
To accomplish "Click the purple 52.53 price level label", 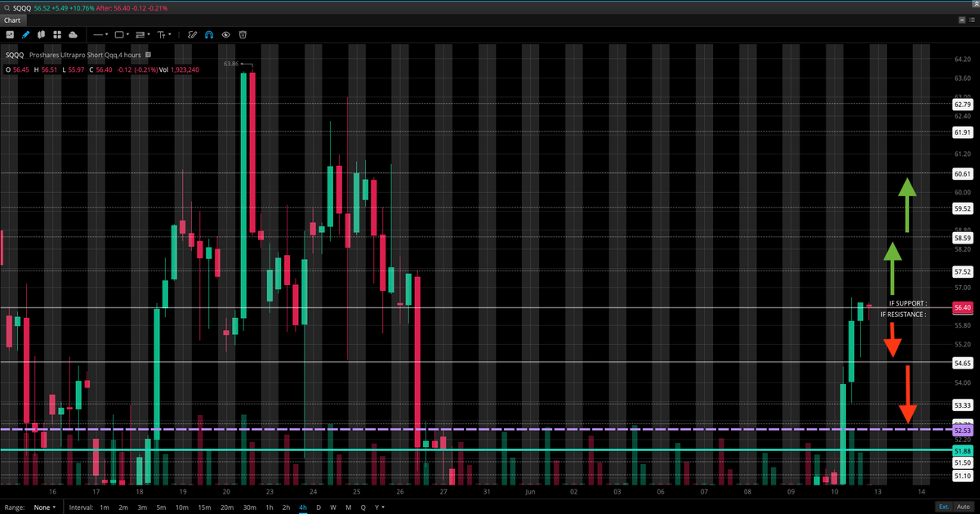I will pyautogui.click(x=962, y=430).
